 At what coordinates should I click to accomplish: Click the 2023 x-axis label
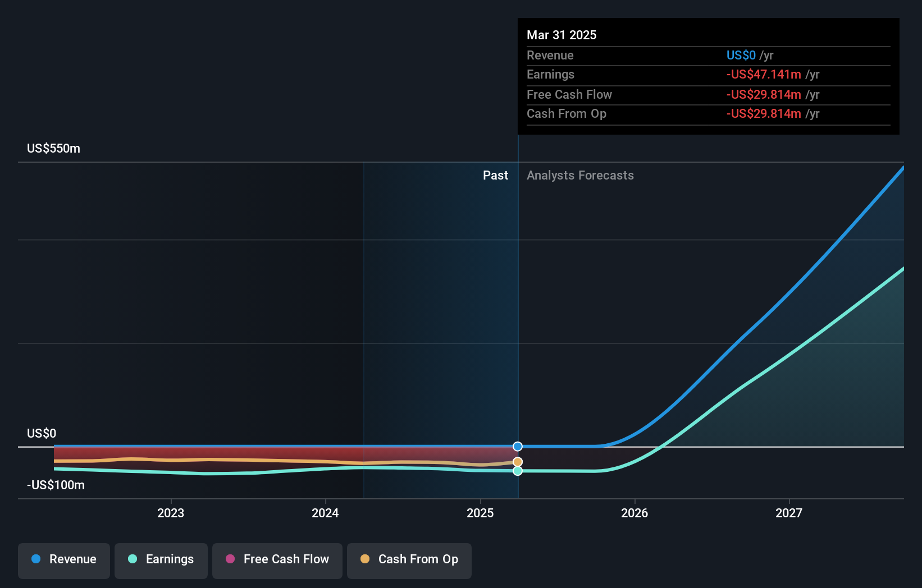tap(171, 513)
